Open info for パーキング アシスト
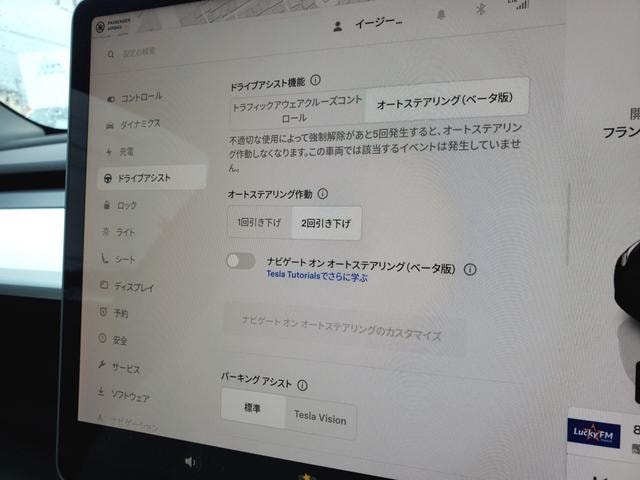This screenshot has height=480, width=640. point(302,385)
